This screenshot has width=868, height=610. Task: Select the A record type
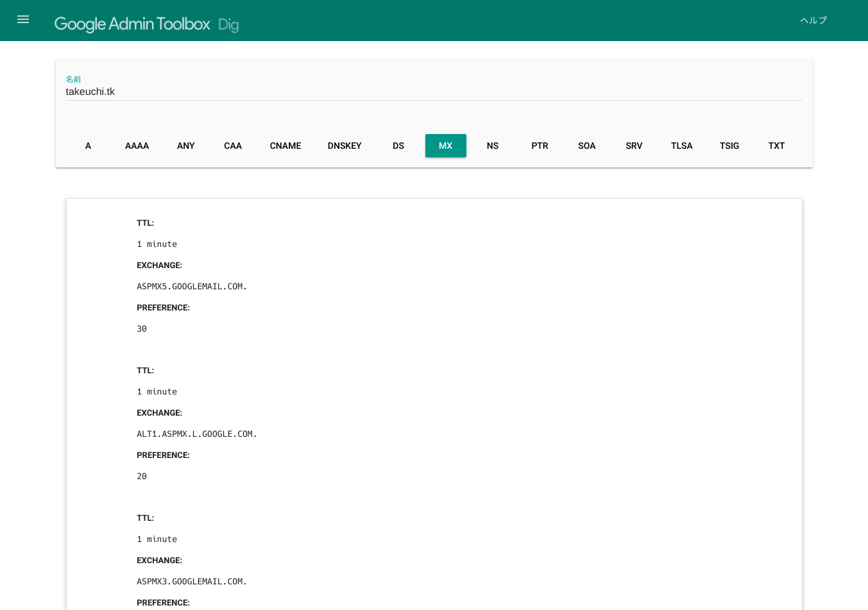click(88, 146)
